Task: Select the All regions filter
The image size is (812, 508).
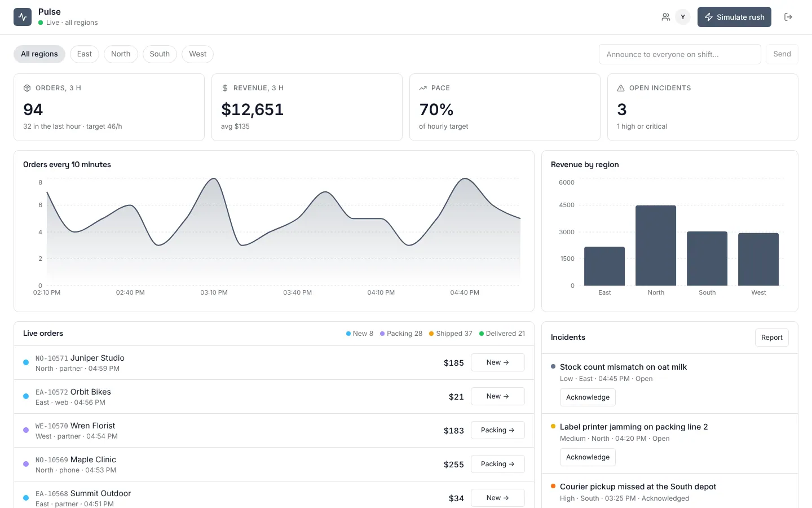Action: click(39, 54)
